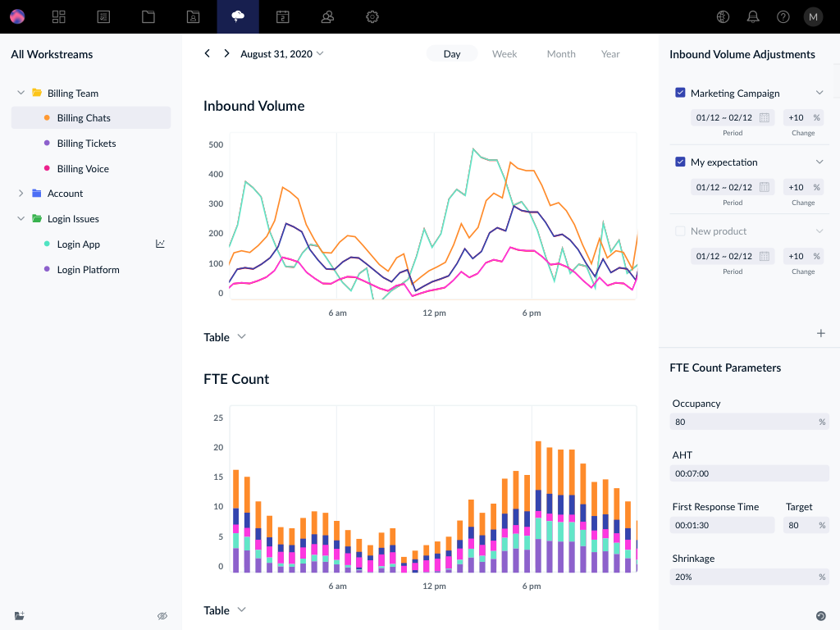Image resolution: width=840 pixels, height=630 pixels.
Task: Click the Teams people icon in top toolbar
Action: pyautogui.click(x=327, y=16)
